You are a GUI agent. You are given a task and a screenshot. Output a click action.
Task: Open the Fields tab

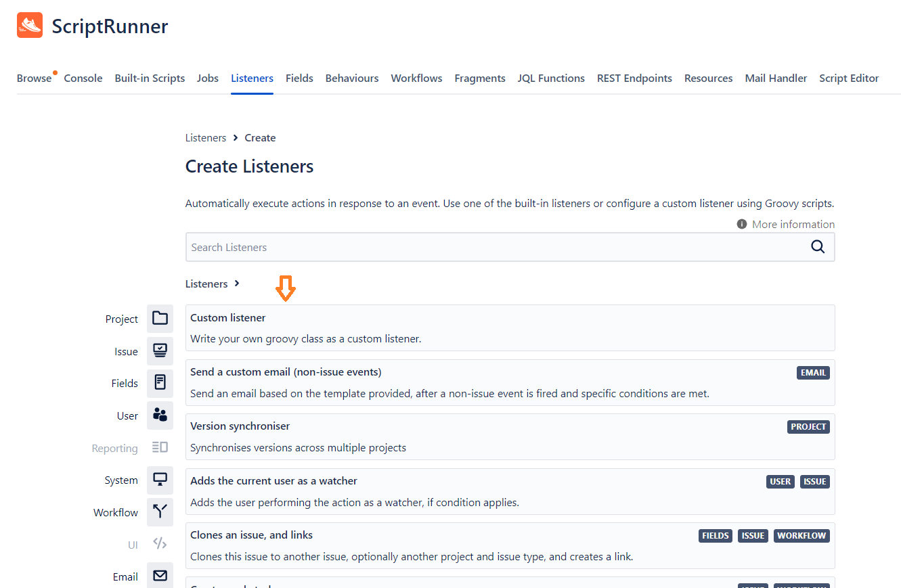299,78
